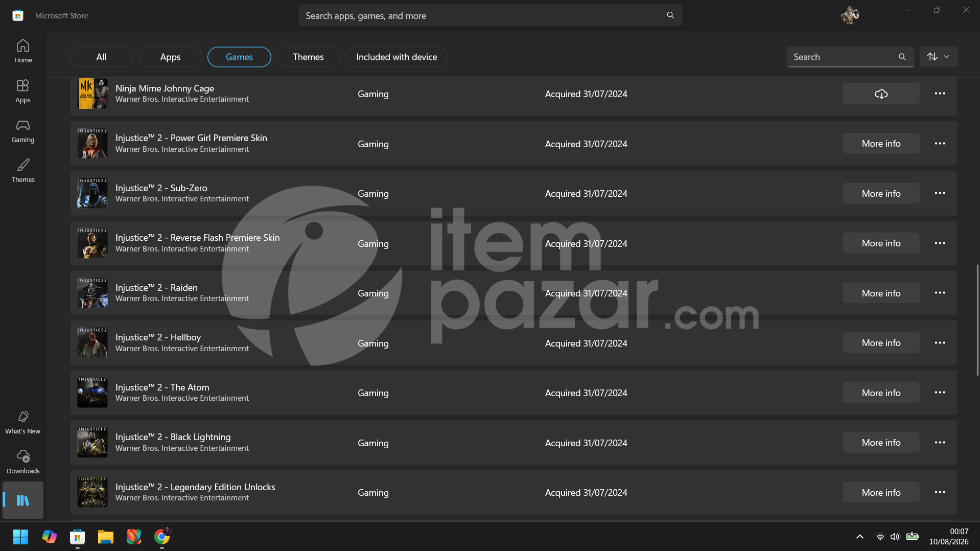
Task: Click More info for Injustice 2 Raiden
Action: [881, 293]
